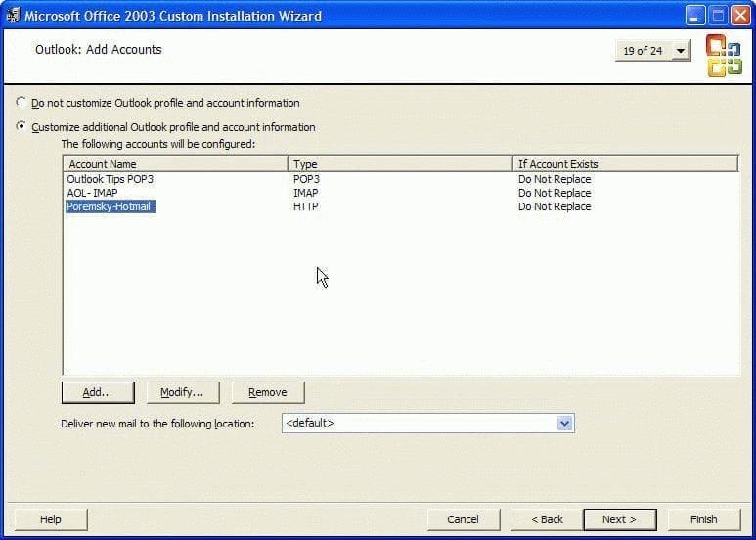Click the 'Type' column header
The image size is (756, 540).
(x=400, y=164)
